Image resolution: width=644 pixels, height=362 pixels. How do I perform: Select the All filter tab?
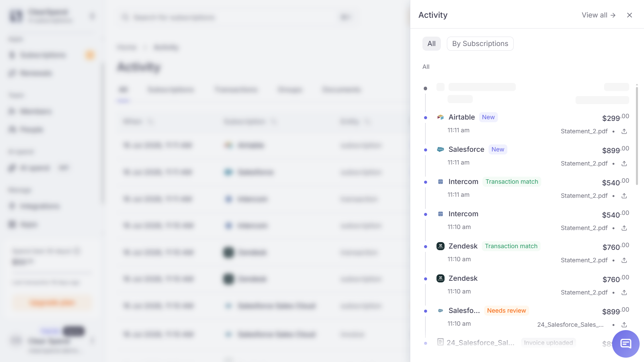pos(431,44)
